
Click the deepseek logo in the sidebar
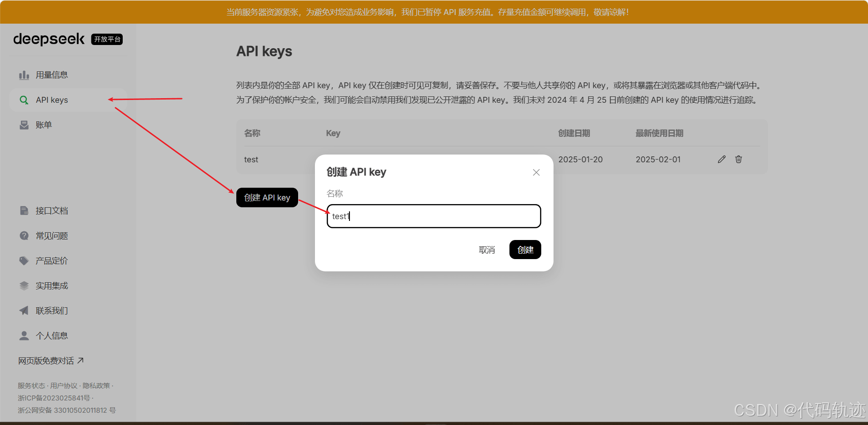point(49,39)
